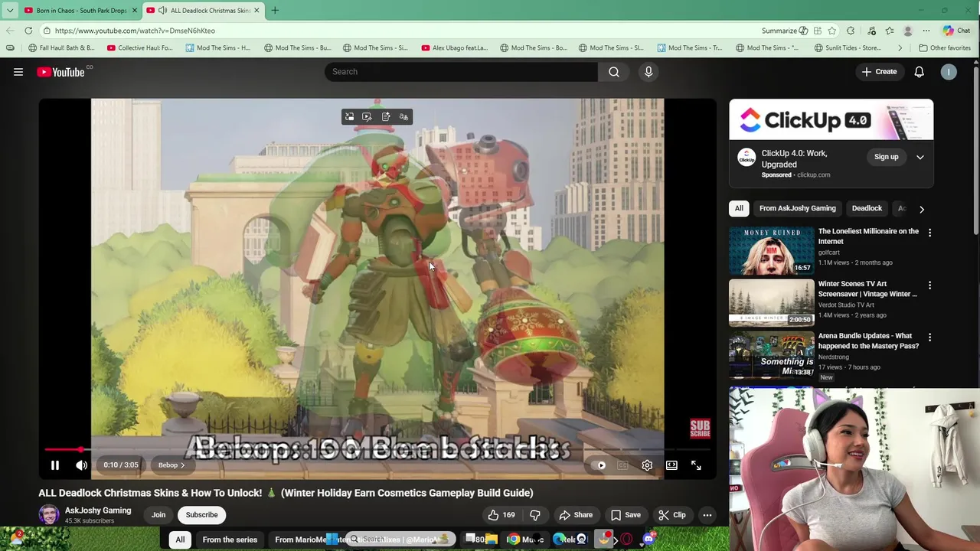
Task: Select the From AskJoshy Gaming chip
Action: 798,208
